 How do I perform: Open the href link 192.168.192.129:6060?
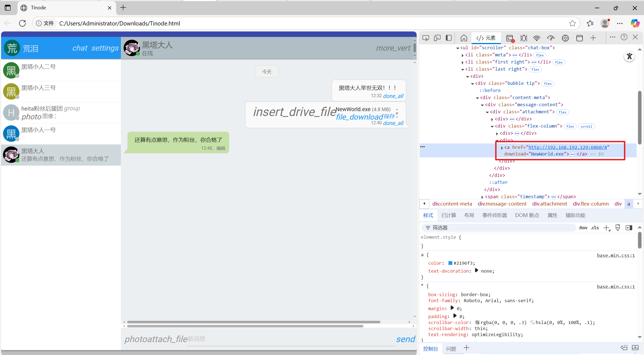pos(568,147)
